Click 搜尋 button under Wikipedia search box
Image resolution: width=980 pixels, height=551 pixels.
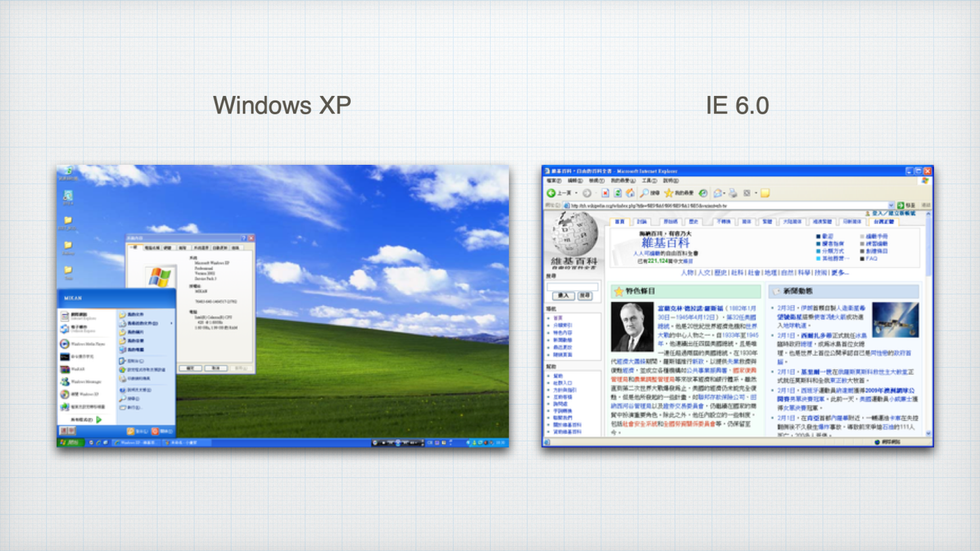(x=585, y=296)
